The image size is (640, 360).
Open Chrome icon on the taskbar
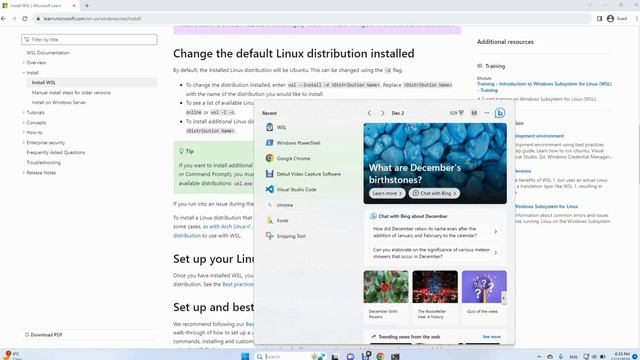coord(380,356)
